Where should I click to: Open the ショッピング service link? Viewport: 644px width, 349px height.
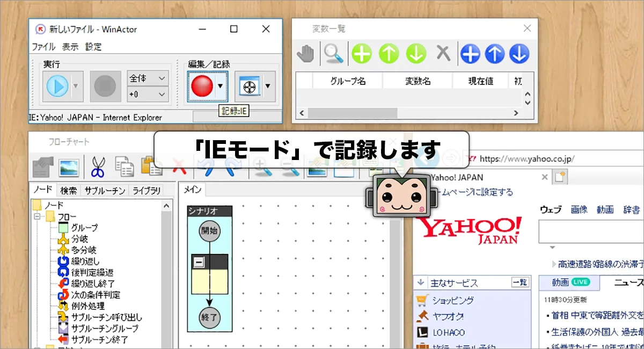pos(453,301)
